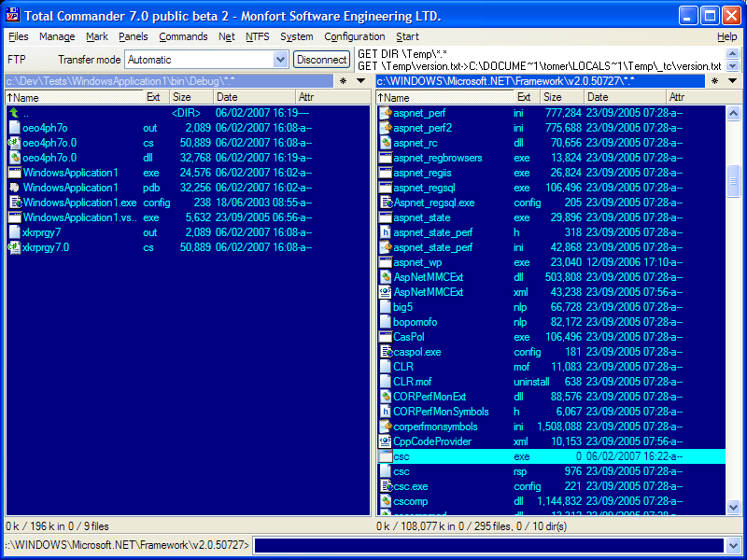747x560 pixels.
Task: Select the CppCodeProvider xml file icon
Action: click(385, 441)
